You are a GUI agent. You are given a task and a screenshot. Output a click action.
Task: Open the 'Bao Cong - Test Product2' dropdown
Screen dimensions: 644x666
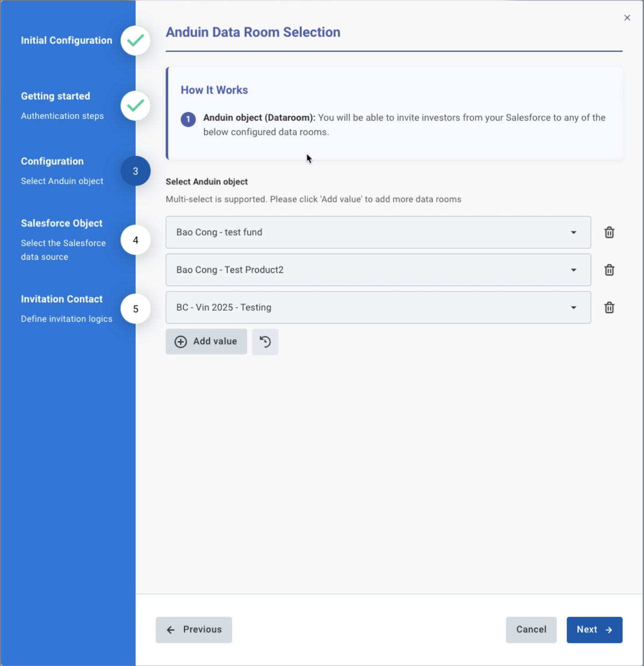tap(378, 270)
